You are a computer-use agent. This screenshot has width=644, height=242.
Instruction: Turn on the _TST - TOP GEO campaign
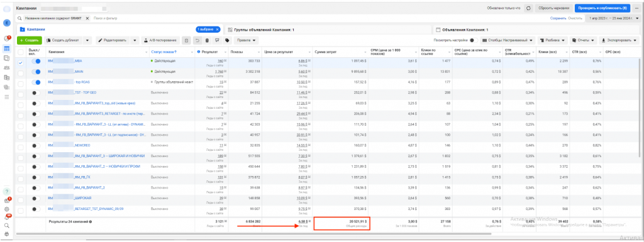click(x=36, y=92)
